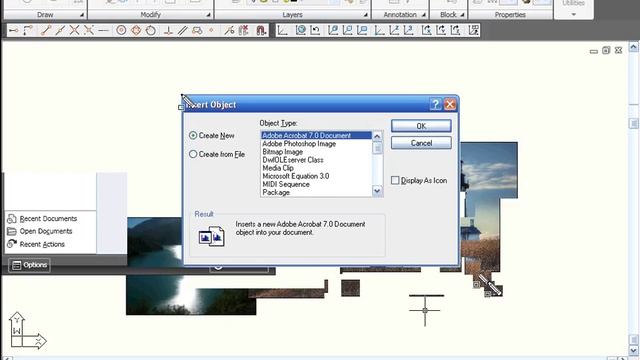Select the Create New radio button
The height and width of the screenshot is (360, 640).
point(193,136)
